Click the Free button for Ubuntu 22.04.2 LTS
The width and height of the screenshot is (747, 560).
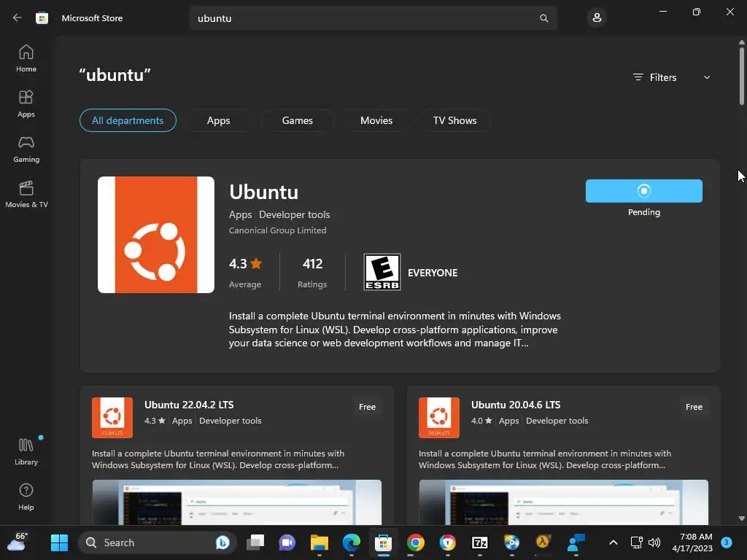(x=367, y=407)
